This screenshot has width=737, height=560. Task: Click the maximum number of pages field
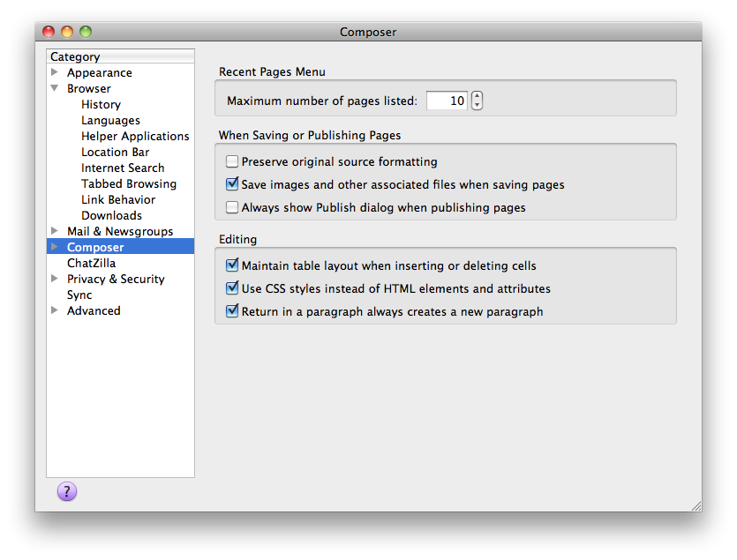pos(447,101)
